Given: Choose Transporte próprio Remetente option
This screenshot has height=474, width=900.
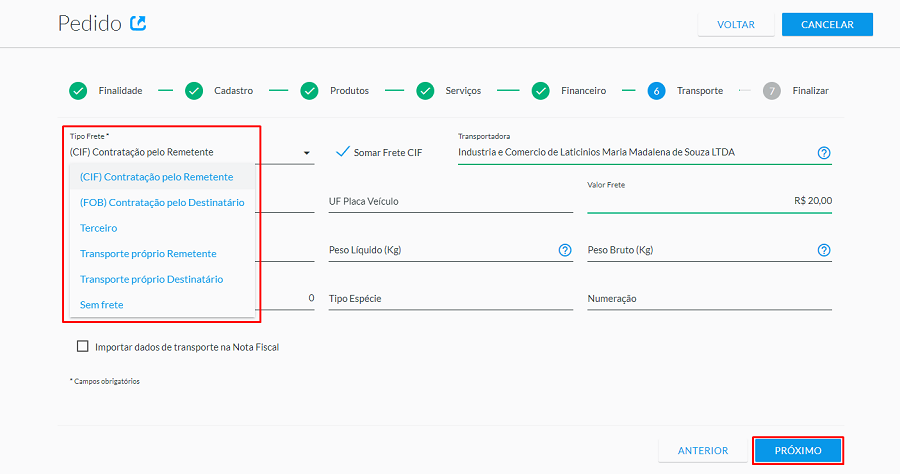Looking at the screenshot, I should (x=162, y=253).
